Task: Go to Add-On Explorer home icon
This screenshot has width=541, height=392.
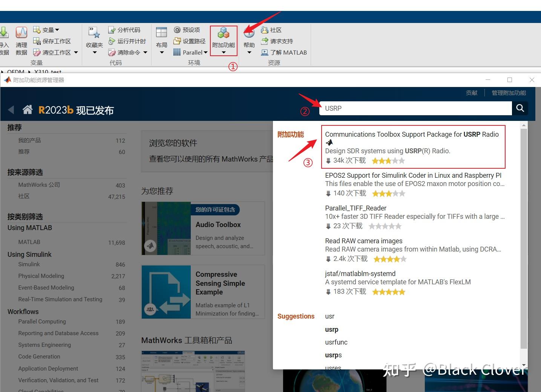Action: (x=28, y=110)
